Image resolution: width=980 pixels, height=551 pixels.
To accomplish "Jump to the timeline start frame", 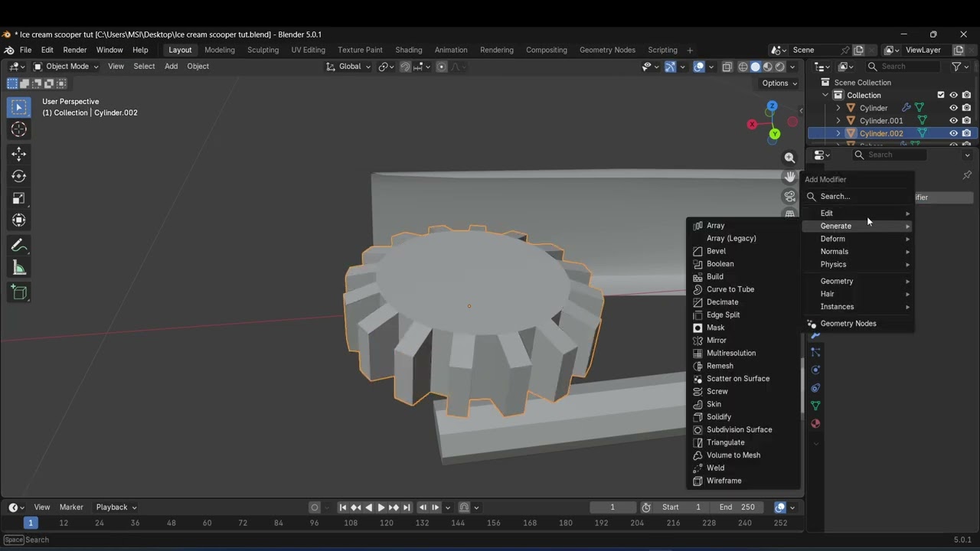I will [343, 507].
